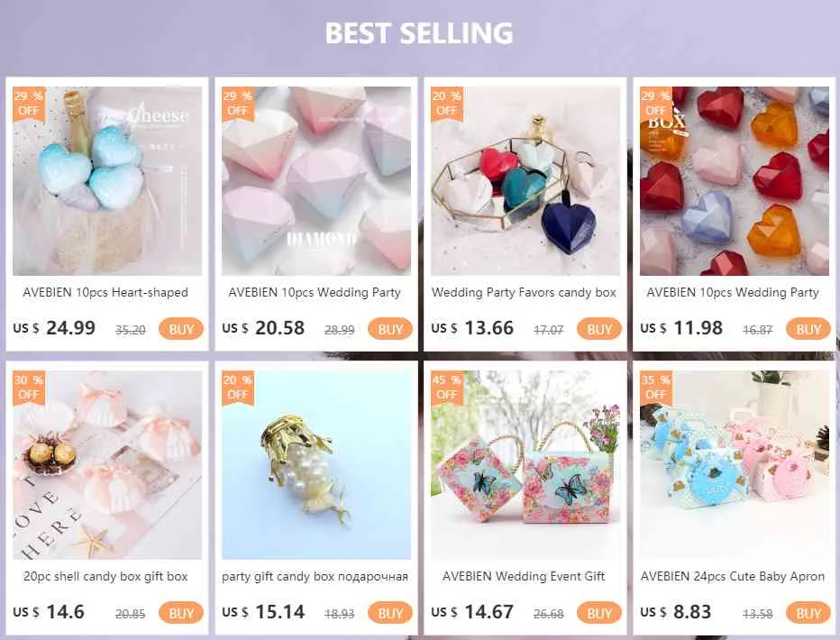The width and height of the screenshot is (840, 640).
Task: Open the blue heart-shaped candy box image
Action: coord(107,181)
